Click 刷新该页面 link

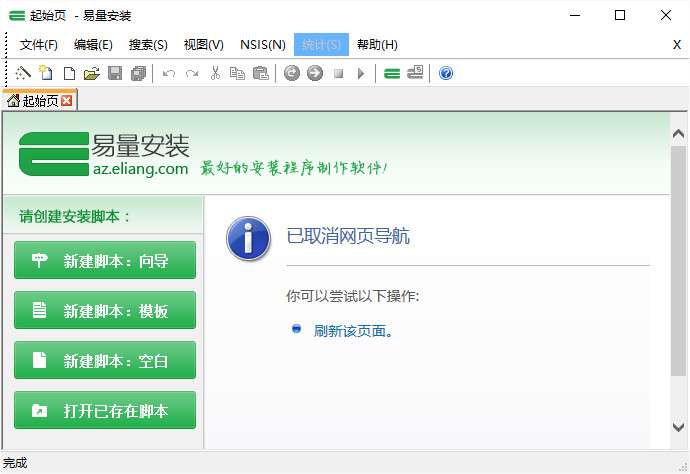(353, 331)
